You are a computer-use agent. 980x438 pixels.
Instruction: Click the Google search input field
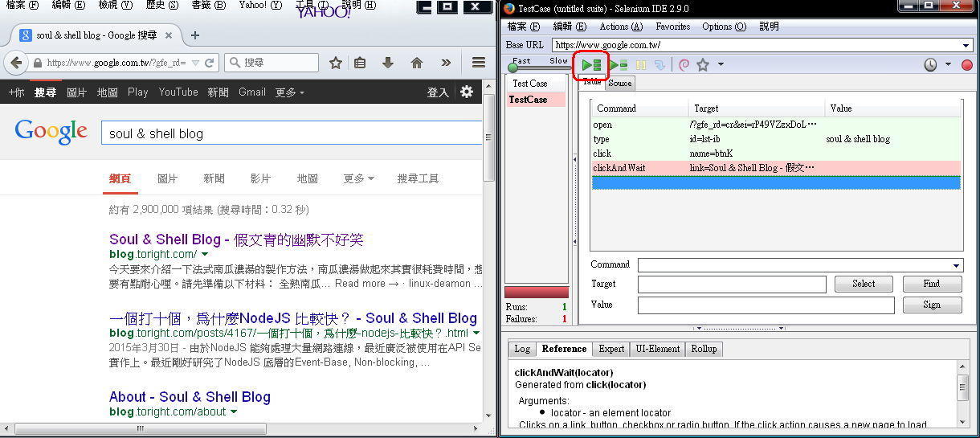pyautogui.click(x=291, y=133)
